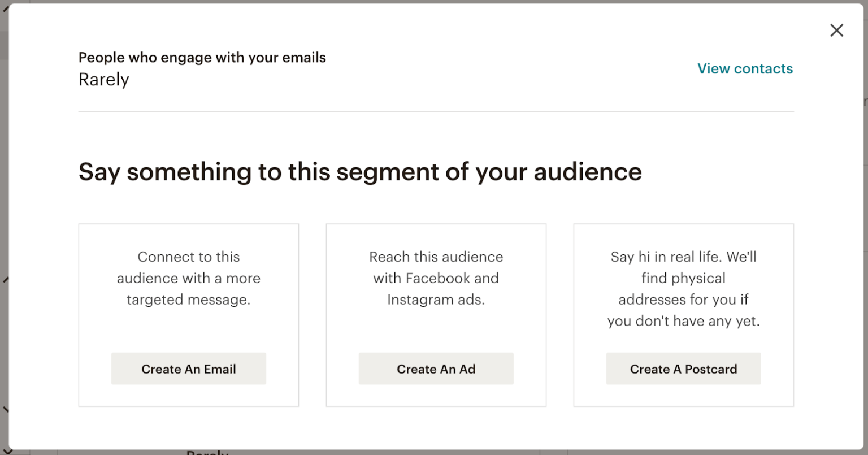868x455 pixels.
Task: Click the Rarely engagement label in header
Action: click(x=103, y=80)
